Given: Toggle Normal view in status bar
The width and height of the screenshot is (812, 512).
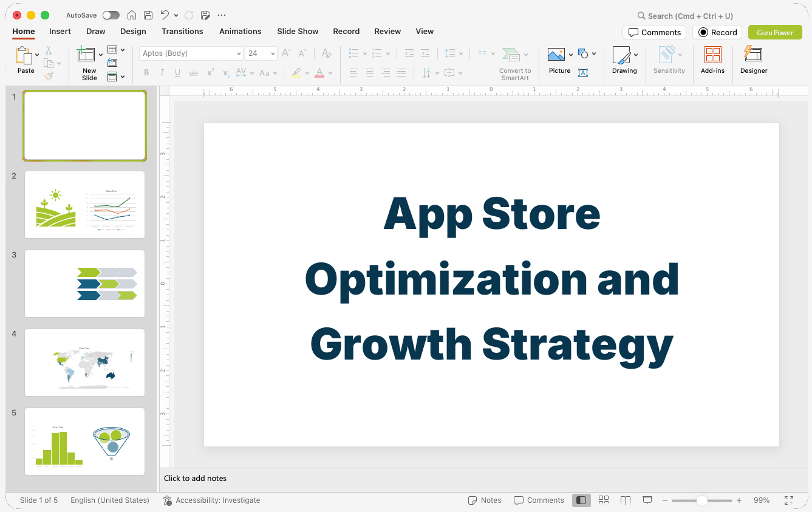Looking at the screenshot, I should (x=581, y=500).
